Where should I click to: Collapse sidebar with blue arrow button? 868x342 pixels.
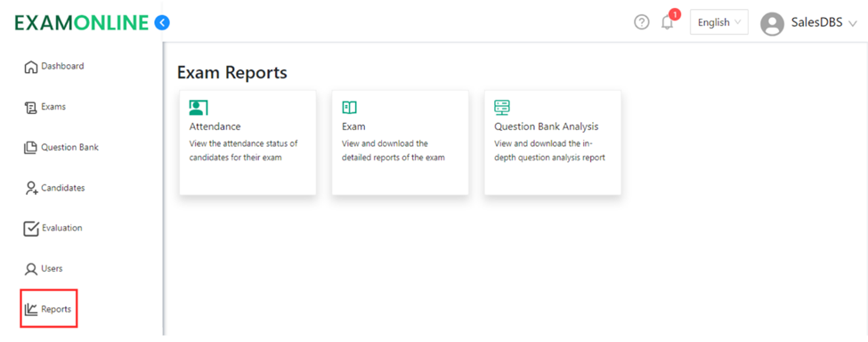tap(162, 22)
